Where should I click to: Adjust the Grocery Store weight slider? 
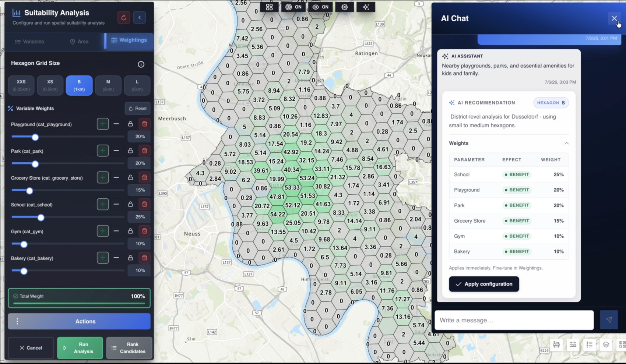point(29,191)
